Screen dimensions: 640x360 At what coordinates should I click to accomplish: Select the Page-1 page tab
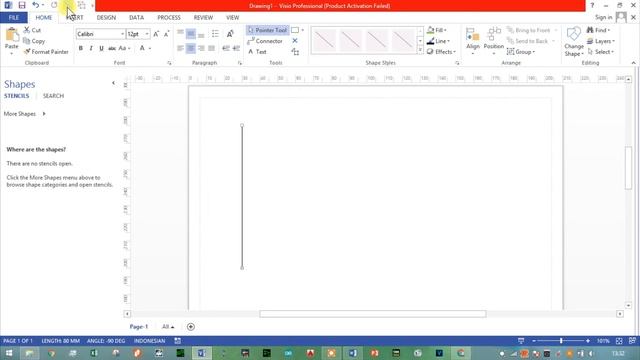139,327
